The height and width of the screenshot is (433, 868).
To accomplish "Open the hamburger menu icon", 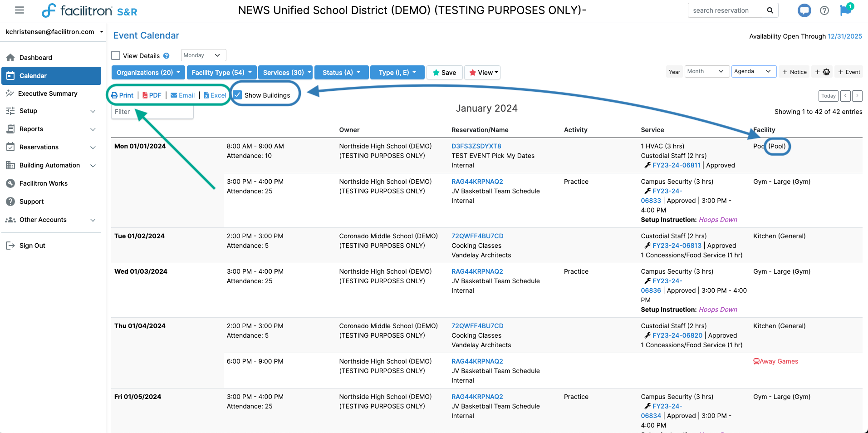I will click(x=19, y=10).
